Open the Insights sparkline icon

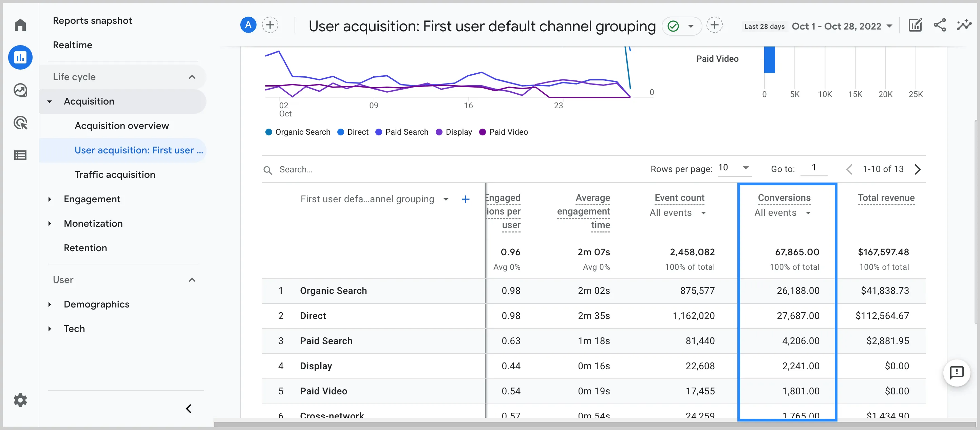(x=964, y=25)
